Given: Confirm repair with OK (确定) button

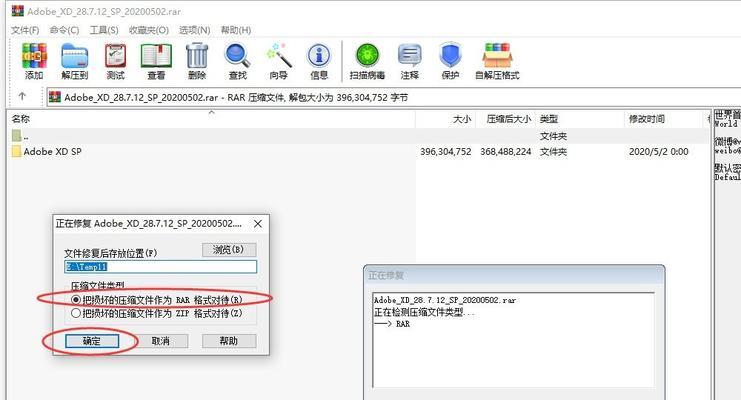Looking at the screenshot, I should [92, 341].
